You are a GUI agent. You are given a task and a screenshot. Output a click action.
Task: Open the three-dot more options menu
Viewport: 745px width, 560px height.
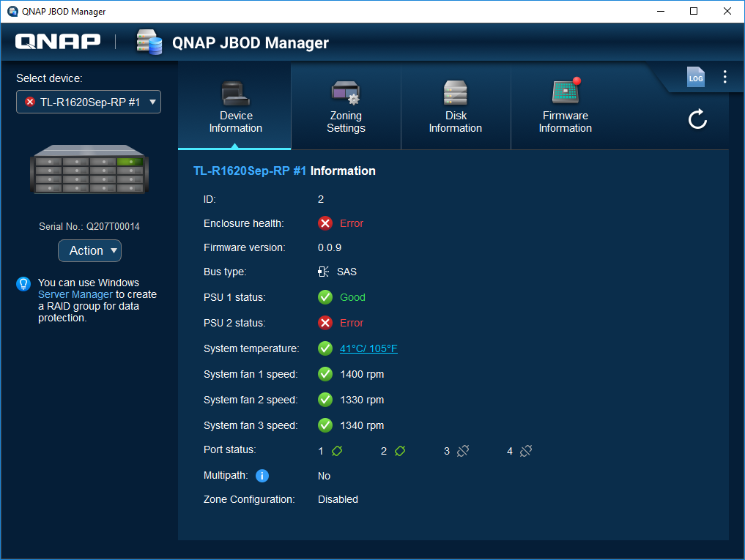724,77
